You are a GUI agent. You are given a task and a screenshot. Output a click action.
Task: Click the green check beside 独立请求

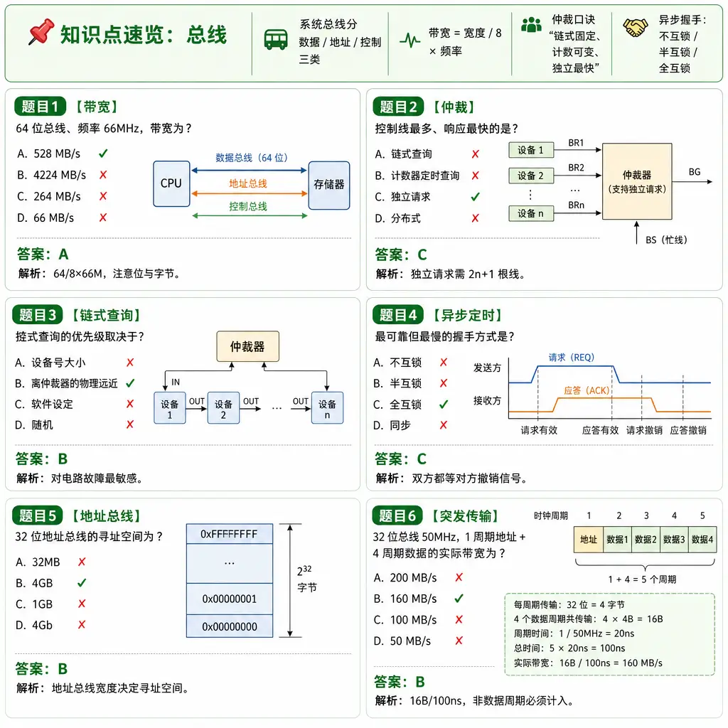coord(476,197)
